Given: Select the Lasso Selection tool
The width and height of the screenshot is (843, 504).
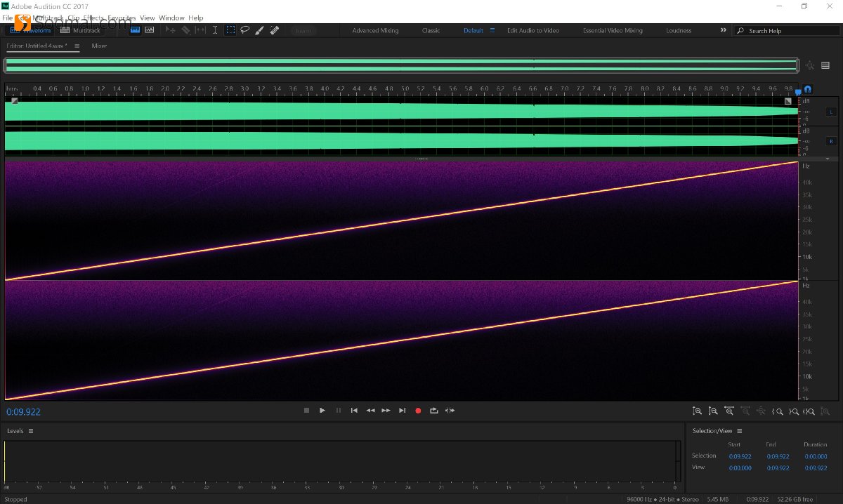Looking at the screenshot, I should (x=245, y=30).
